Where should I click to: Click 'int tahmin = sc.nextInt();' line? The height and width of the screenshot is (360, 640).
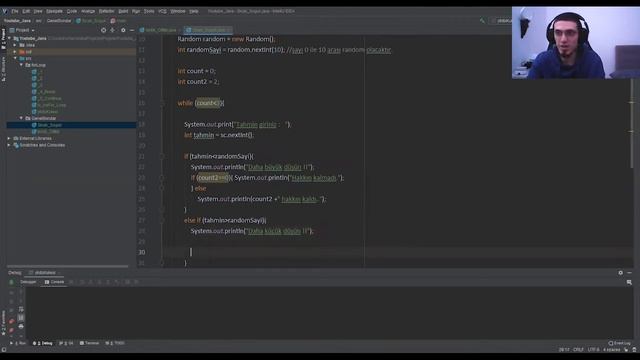click(x=218, y=135)
